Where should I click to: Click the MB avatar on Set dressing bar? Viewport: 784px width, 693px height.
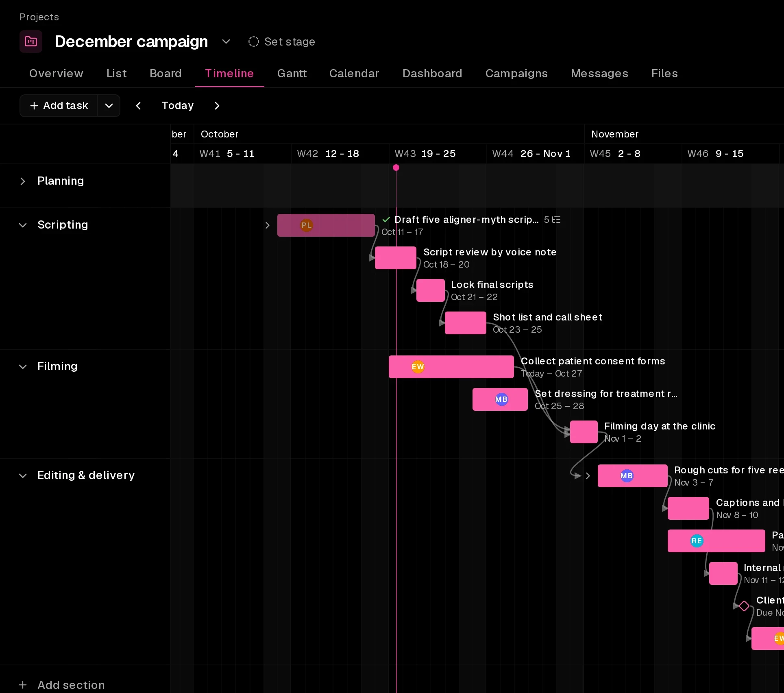click(x=501, y=399)
